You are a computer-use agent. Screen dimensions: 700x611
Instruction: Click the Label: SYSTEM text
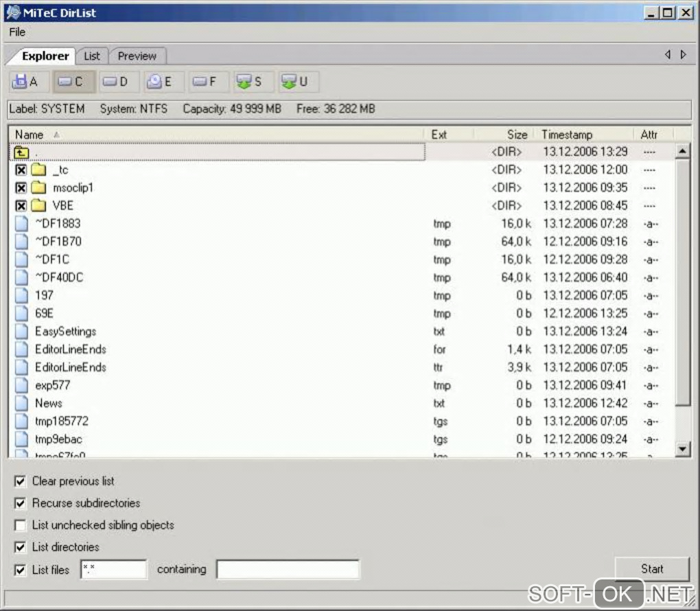47,109
